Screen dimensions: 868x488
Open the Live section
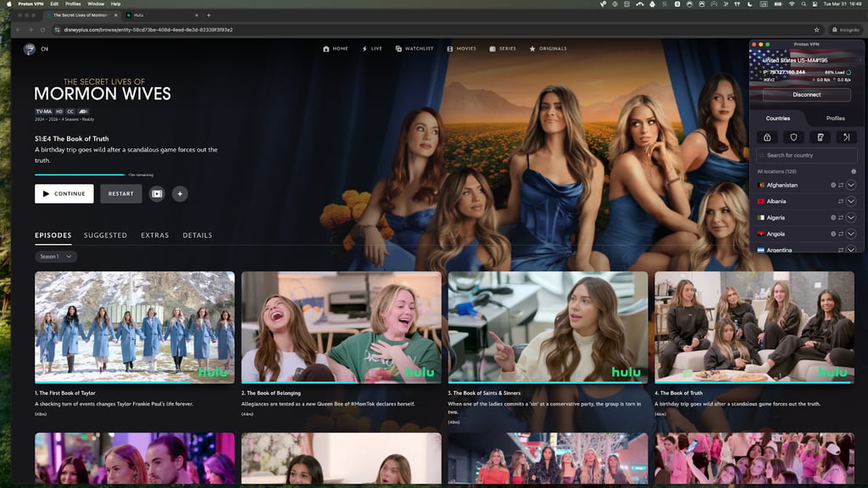[x=372, y=48]
